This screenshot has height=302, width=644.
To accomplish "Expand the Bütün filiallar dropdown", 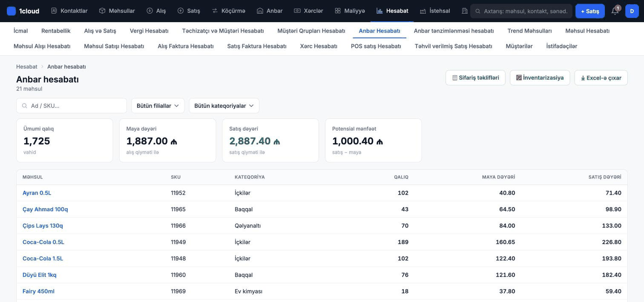I will coord(158,105).
